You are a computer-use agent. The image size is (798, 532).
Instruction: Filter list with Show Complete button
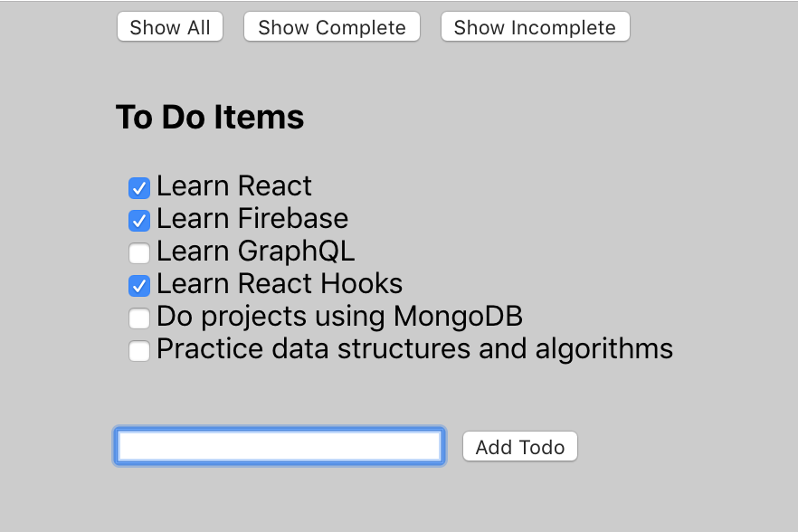pyautogui.click(x=332, y=27)
